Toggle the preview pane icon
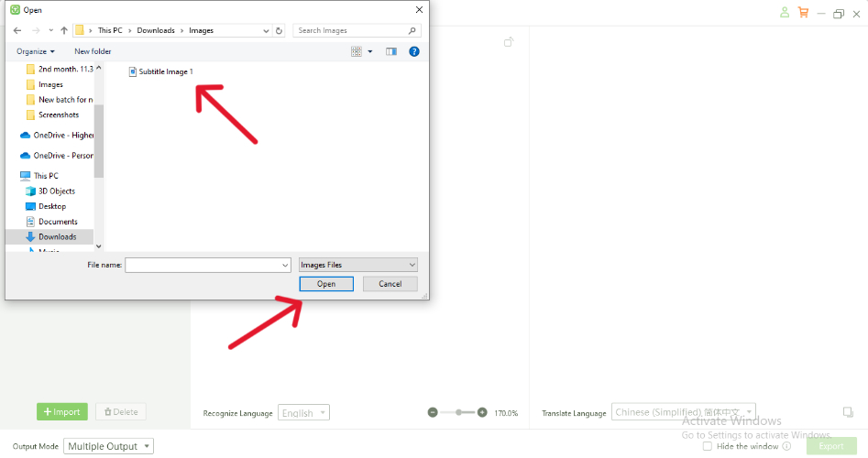 (391, 51)
